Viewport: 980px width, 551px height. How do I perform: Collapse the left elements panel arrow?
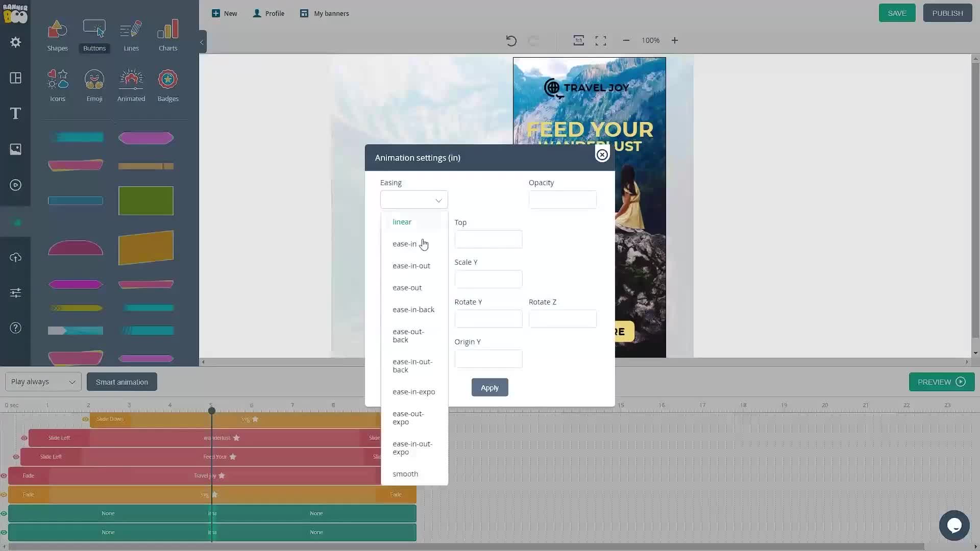pos(202,42)
